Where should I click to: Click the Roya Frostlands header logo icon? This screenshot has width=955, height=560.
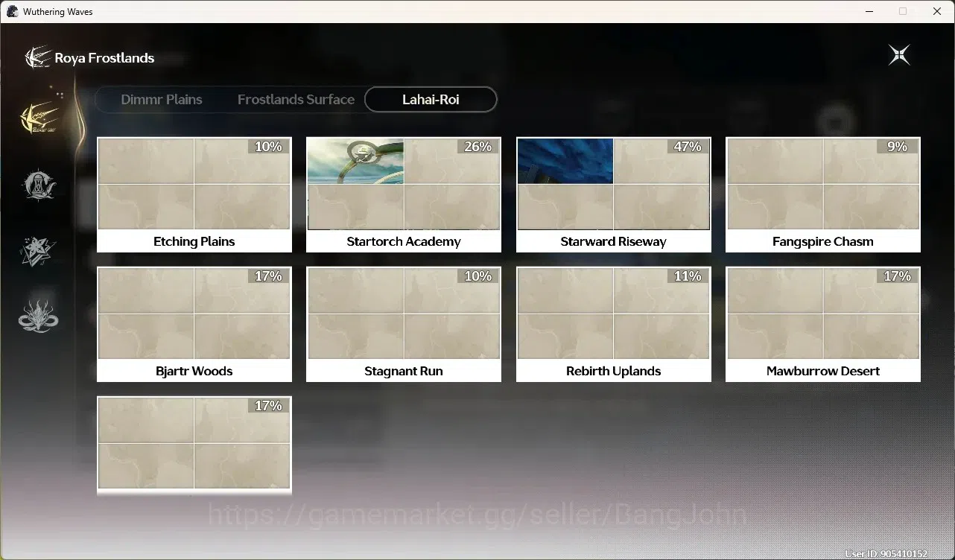coord(37,57)
